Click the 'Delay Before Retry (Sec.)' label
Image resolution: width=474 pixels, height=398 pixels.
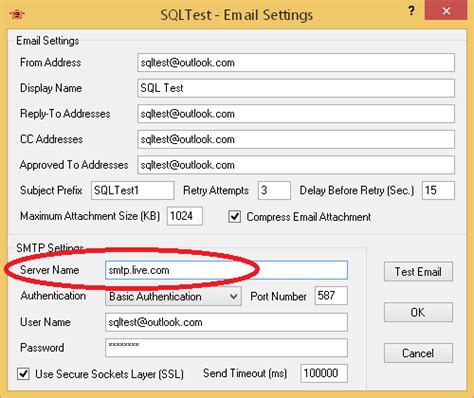(357, 190)
